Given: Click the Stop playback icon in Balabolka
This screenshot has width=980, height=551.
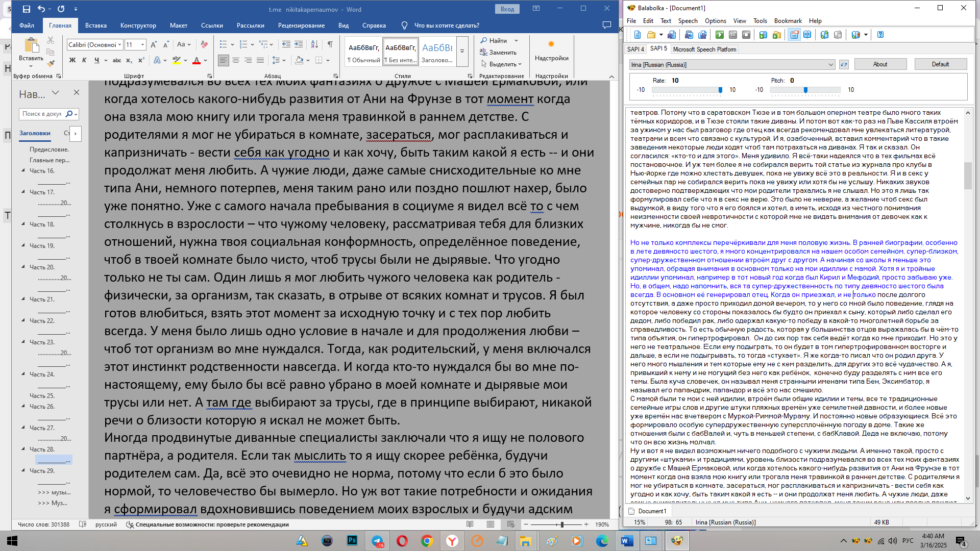Looking at the screenshot, I should point(746,35).
